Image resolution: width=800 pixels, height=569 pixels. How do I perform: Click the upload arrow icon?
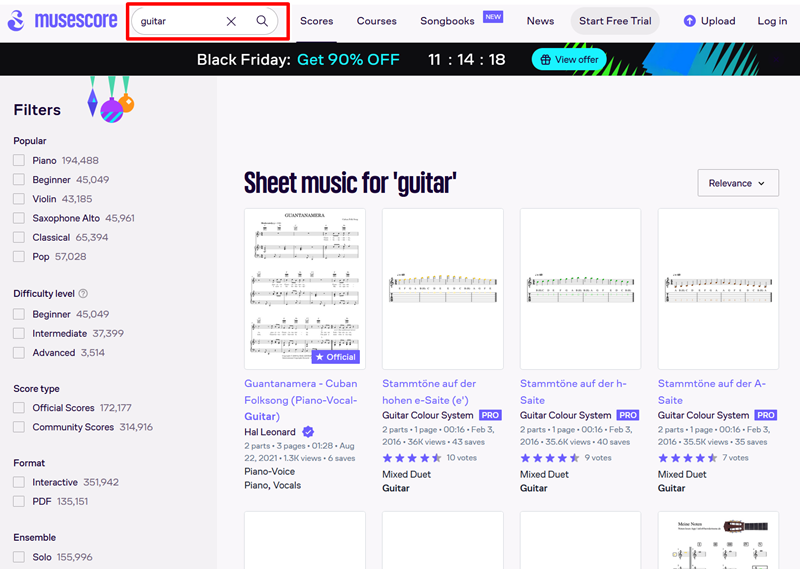689,21
